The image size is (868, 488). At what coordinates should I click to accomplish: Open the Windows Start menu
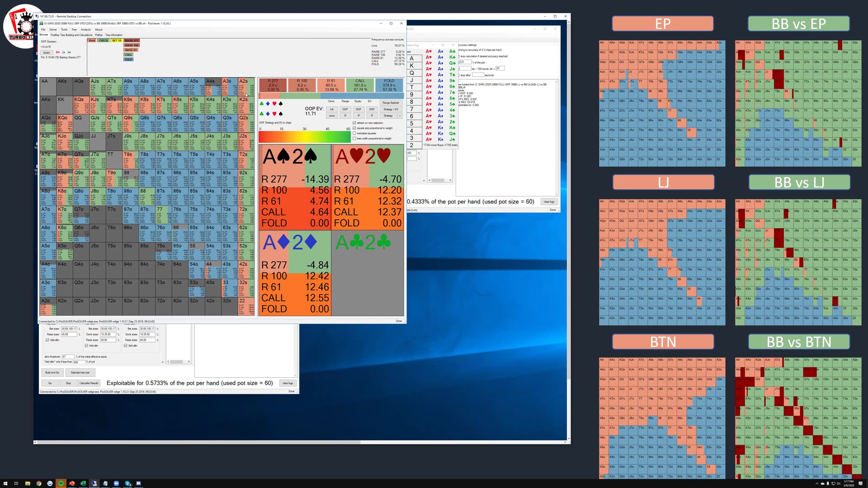pos(5,483)
